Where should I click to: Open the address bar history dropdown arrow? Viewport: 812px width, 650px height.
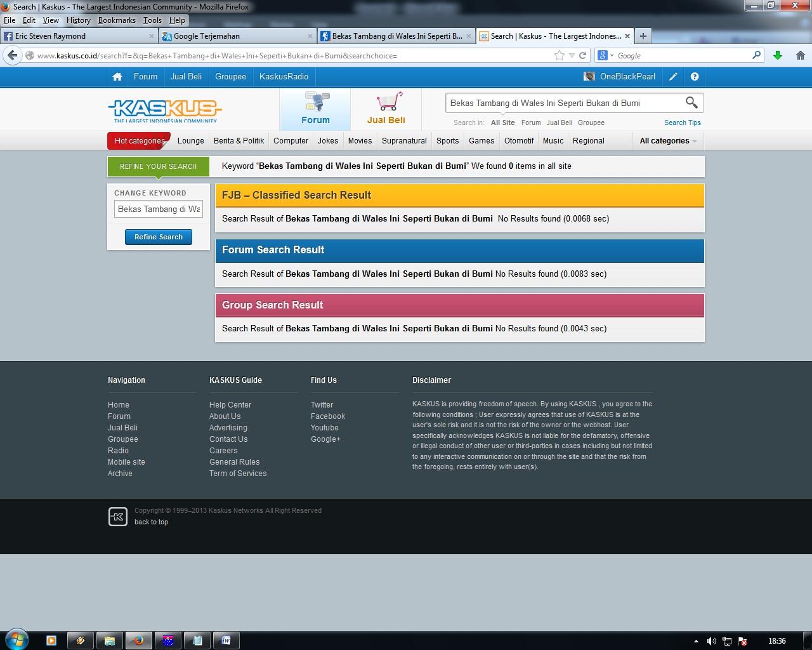pyautogui.click(x=572, y=55)
